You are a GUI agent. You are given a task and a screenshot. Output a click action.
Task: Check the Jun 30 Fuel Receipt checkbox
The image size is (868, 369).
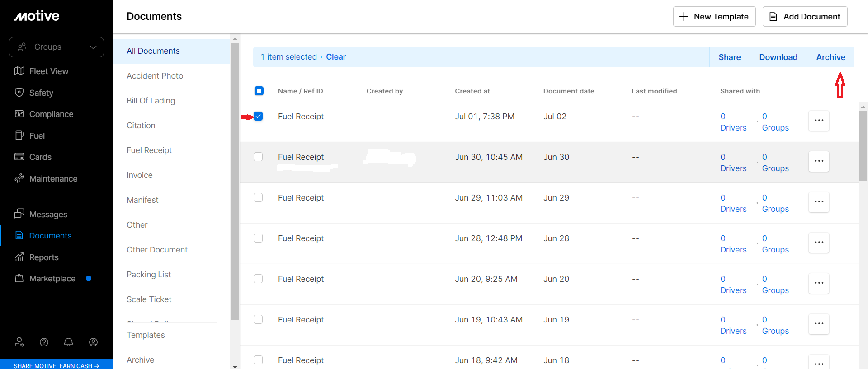pyautogui.click(x=258, y=157)
